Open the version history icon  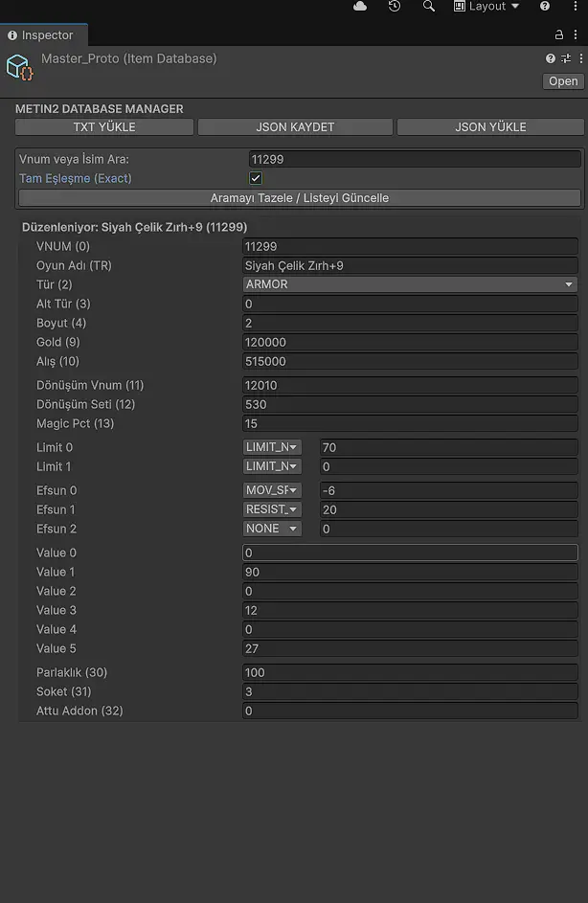(395, 7)
